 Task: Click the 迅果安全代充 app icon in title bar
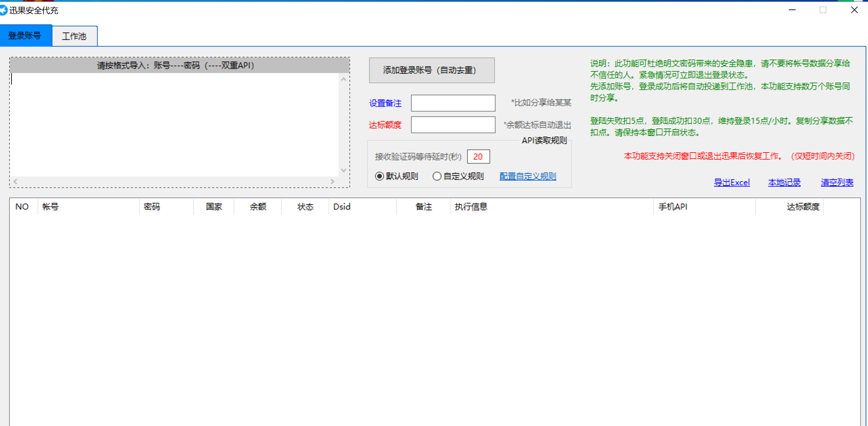pos(3,11)
